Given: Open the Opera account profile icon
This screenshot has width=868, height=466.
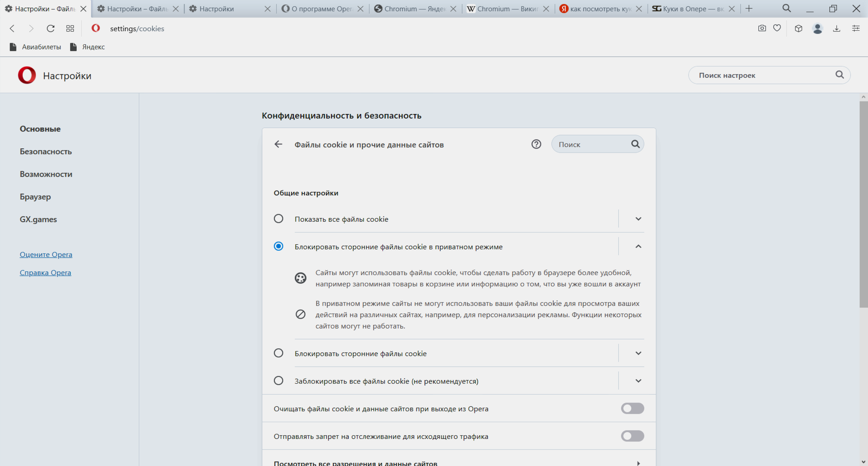Looking at the screenshot, I should pyautogui.click(x=818, y=28).
